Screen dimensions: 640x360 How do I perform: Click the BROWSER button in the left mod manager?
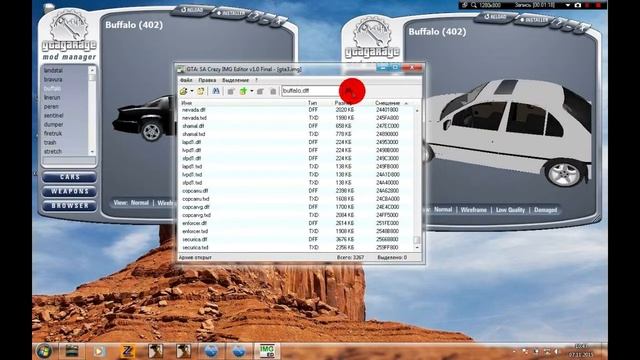pos(69,206)
